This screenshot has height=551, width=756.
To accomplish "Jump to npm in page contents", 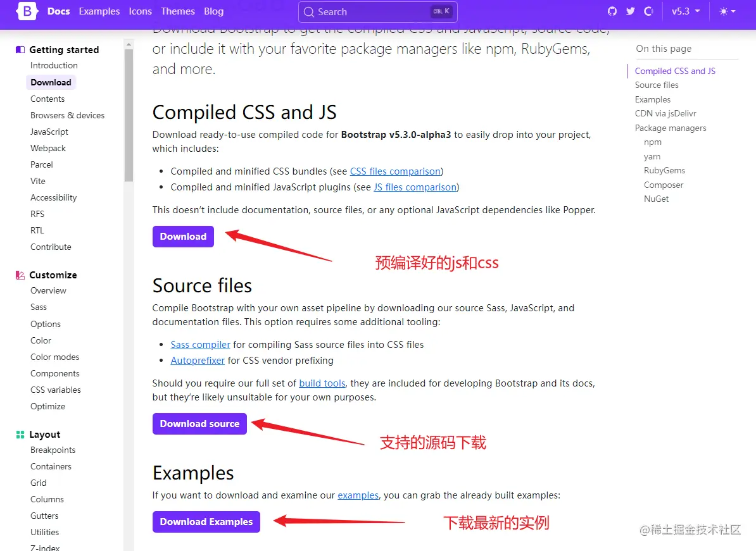I will (x=652, y=142).
